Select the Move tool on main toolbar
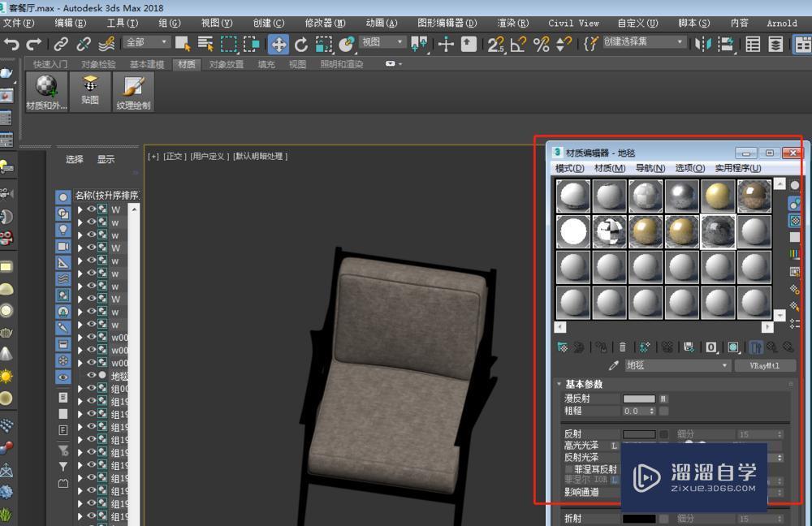The image size is (812, 526). (279, 45)
